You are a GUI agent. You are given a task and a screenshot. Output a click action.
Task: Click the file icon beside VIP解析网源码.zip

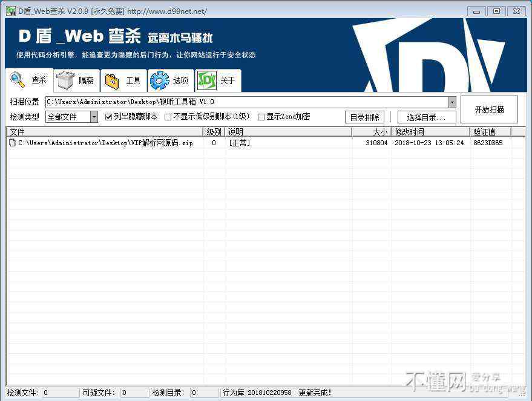[12, 143]
